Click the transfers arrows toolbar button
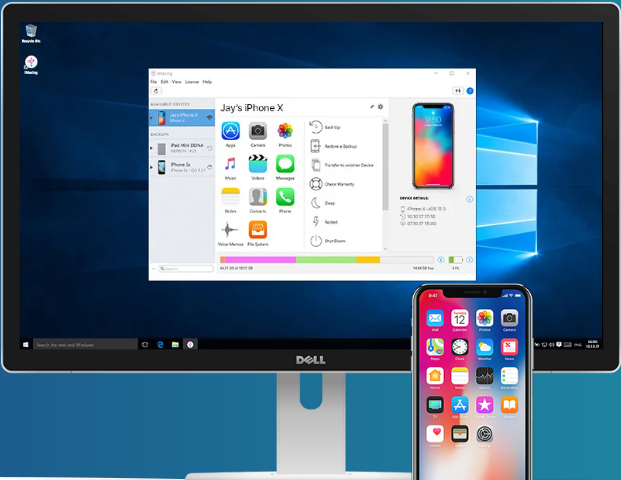Screen dimensions: 621x480 pyautogui.click(x=458, y=91)
